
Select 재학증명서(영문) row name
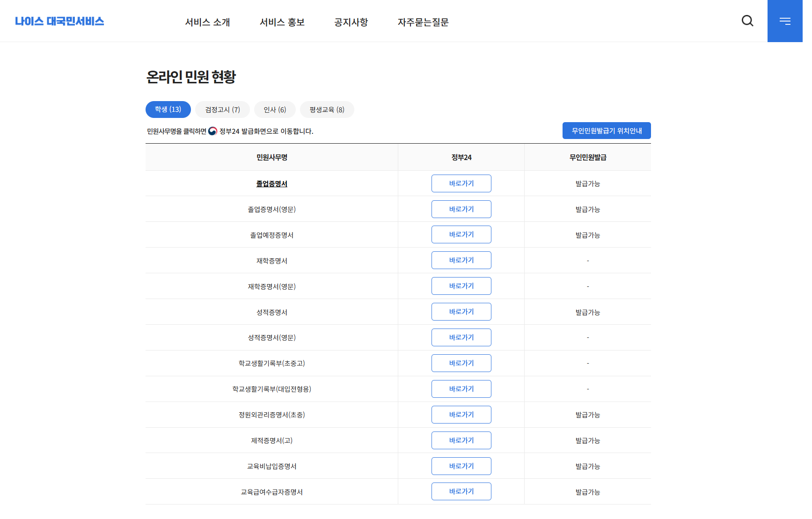pos(271,286)
